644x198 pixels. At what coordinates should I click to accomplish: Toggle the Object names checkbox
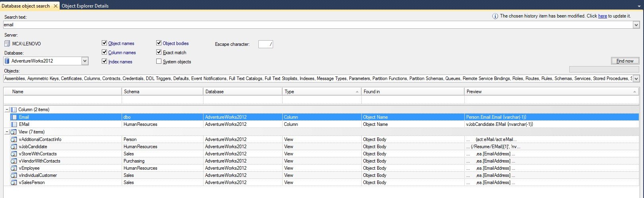[x=105, y=43]
